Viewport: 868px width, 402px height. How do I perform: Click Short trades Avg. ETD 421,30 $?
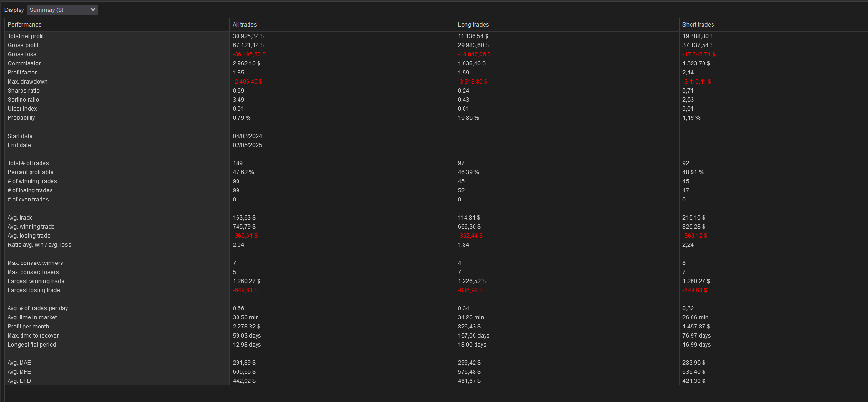[694, 381]
